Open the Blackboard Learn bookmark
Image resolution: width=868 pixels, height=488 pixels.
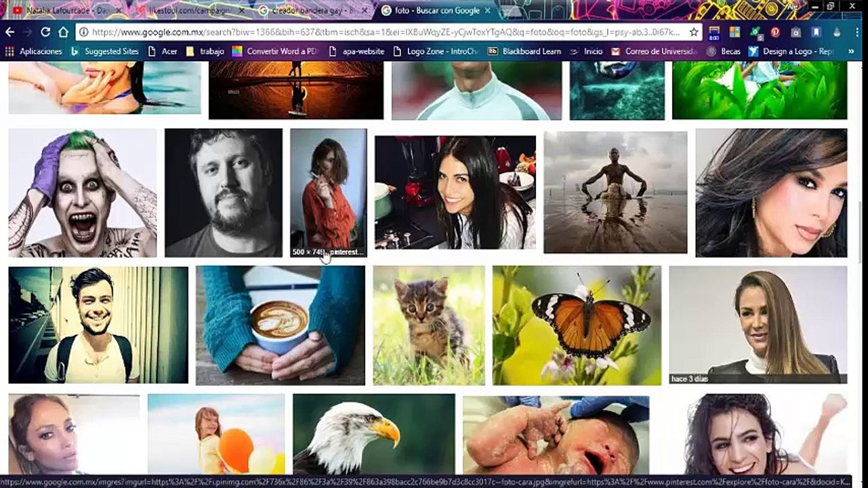524,52
